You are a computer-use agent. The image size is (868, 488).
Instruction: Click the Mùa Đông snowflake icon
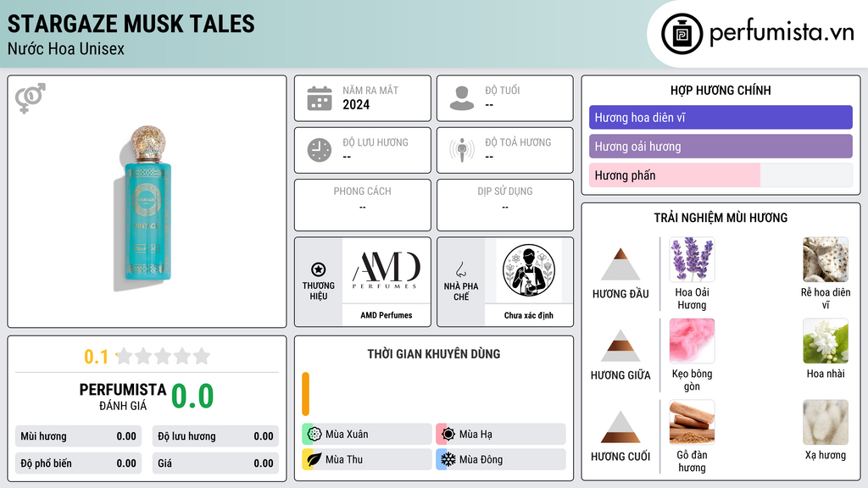(448, 459)
